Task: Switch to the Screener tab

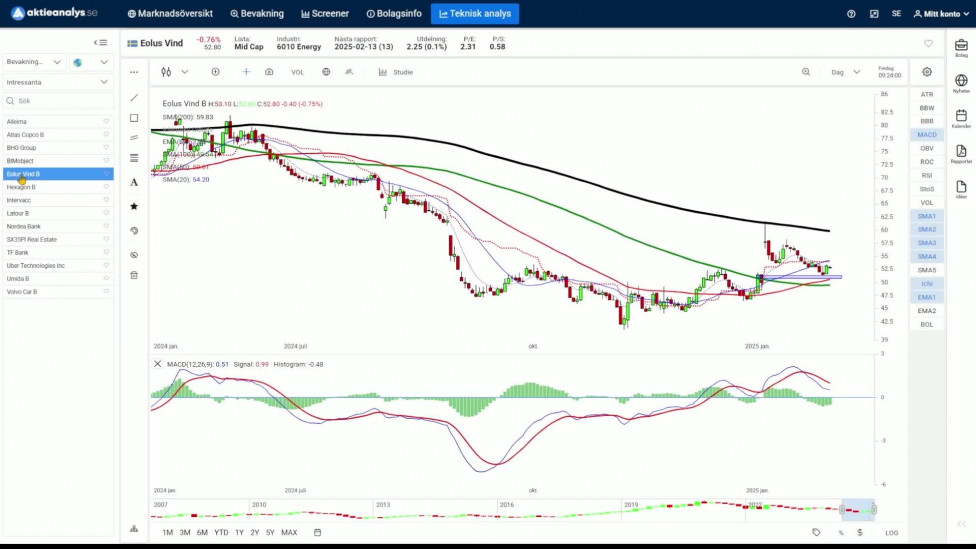Action: click(x=325, y=14)
